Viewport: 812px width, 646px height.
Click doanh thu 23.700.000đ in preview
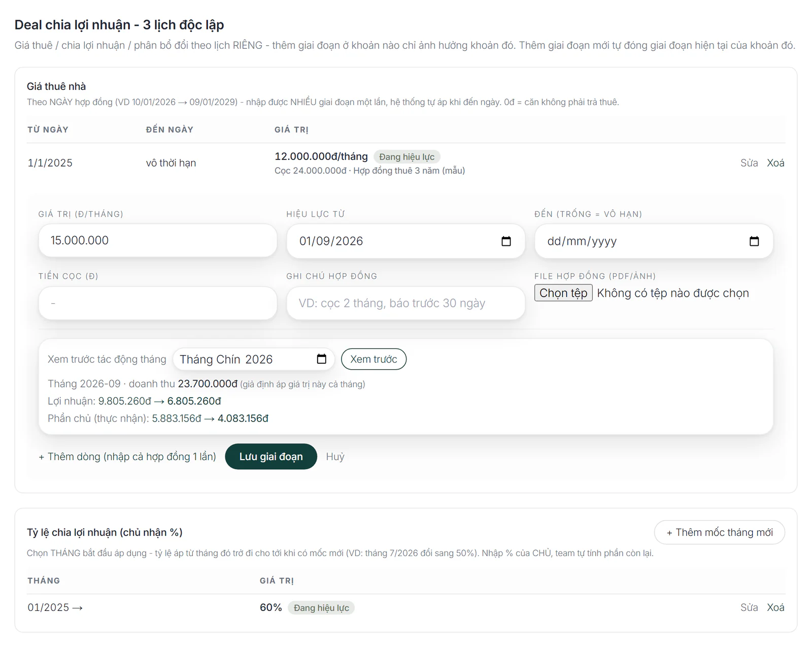tap(183, 384)
